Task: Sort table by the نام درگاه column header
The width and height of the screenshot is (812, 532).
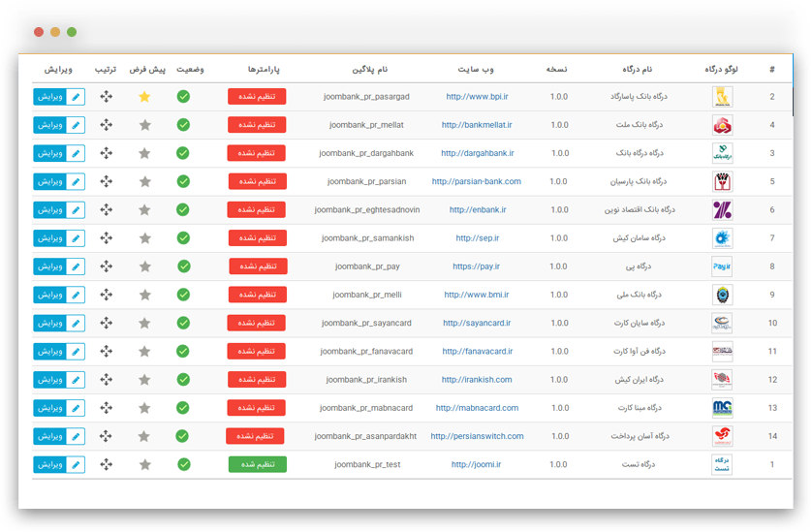Action: pyautogui.click(x=635, y=70)
